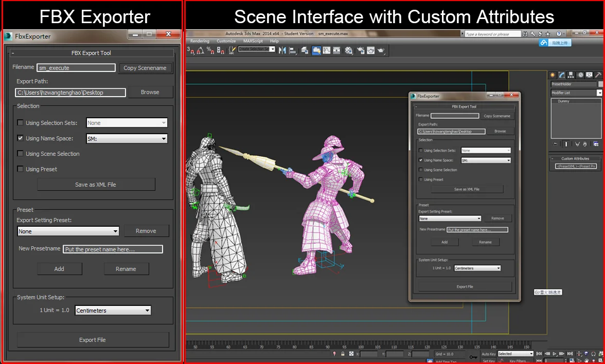Image resolution: width=605 pixels, height=364 pixels.
Task: Check Using Preset in scene FbxExporter window
Action: (x=421, y=179)
